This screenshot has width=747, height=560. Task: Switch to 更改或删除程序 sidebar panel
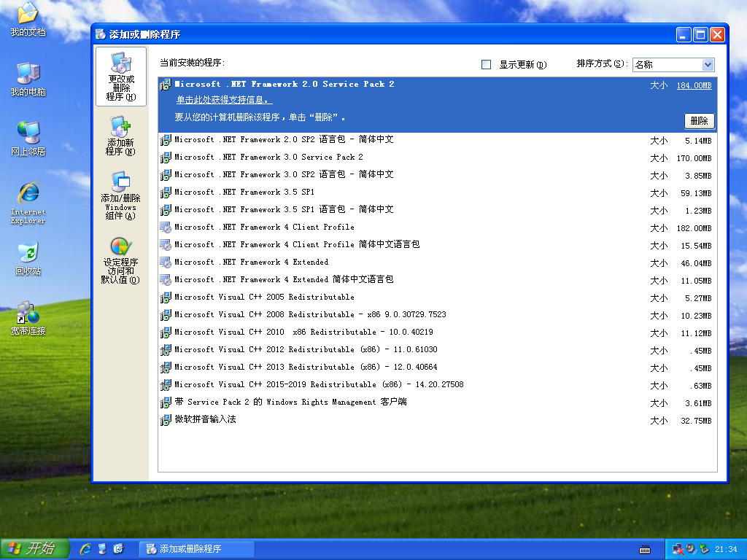pyautogui.click(x=121, y=77)
